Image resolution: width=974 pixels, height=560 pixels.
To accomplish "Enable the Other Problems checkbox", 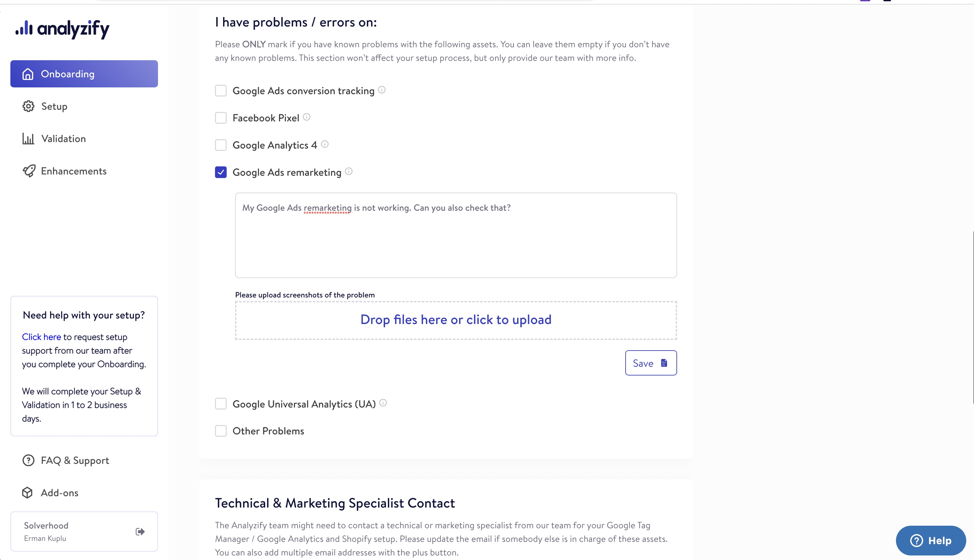I will [x=221, y=431].
